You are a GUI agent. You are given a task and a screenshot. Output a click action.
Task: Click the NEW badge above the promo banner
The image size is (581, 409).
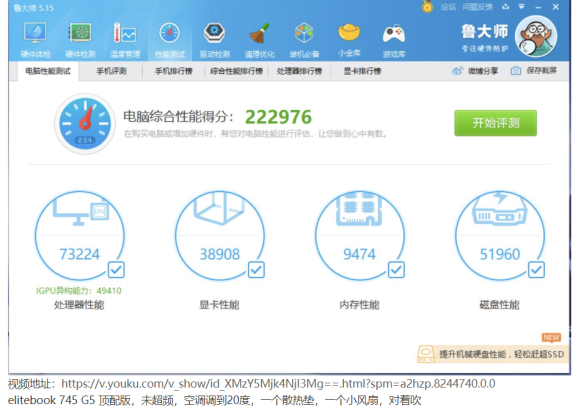551,337
